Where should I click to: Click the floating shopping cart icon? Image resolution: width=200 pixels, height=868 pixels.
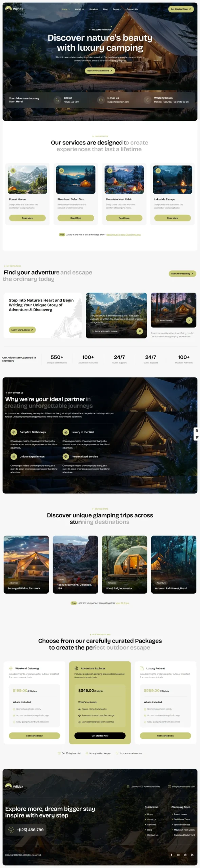[197, 437]
